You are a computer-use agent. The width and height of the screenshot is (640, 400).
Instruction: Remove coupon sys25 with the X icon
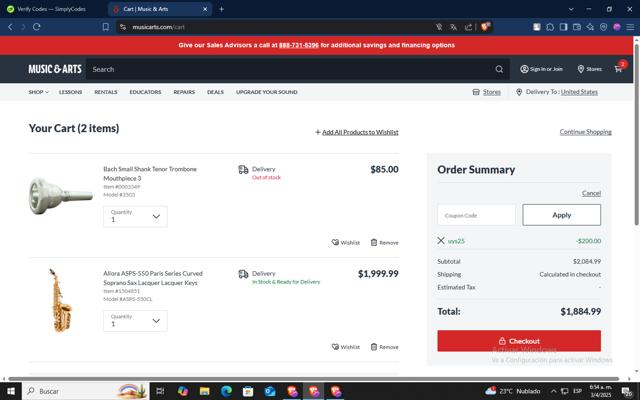(441, 241)
